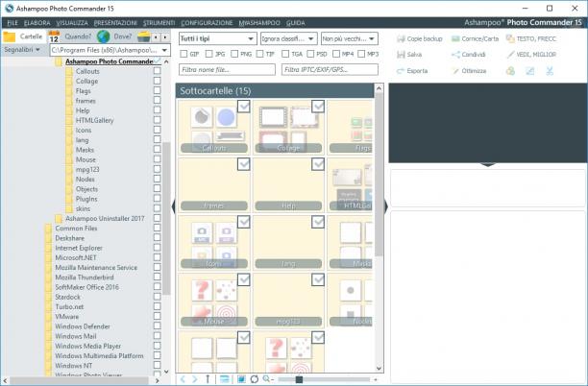The height and width of the screenshot is (386, 588).
Task: Enable the MP4 filter checkbox
Action: click(336, 54)
